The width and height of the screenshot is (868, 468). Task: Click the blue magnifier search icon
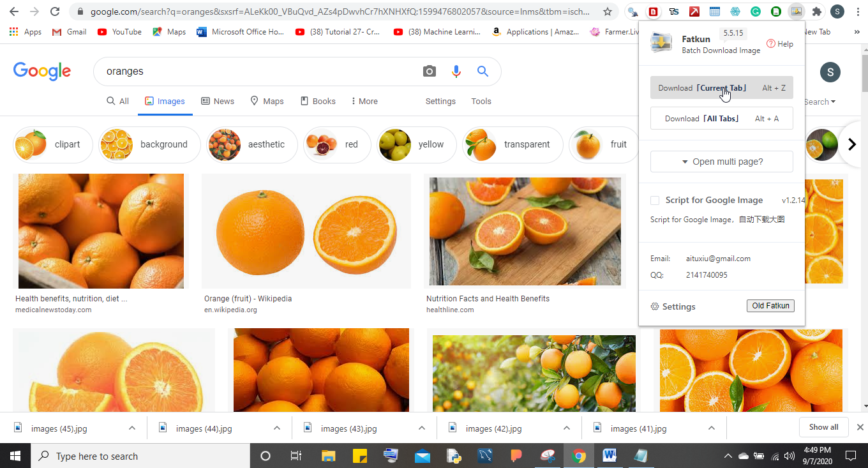(x=483, y=72)
